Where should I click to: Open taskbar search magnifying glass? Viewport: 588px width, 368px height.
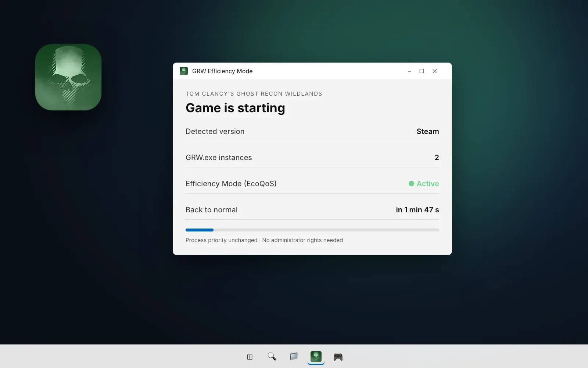pos(272,357)
